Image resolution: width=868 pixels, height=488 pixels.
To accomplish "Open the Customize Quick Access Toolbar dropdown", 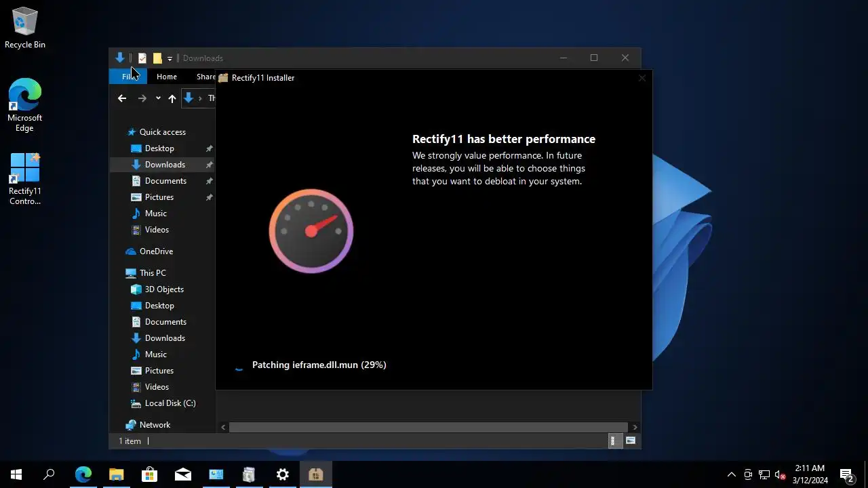I will click(x=170, y=58).
